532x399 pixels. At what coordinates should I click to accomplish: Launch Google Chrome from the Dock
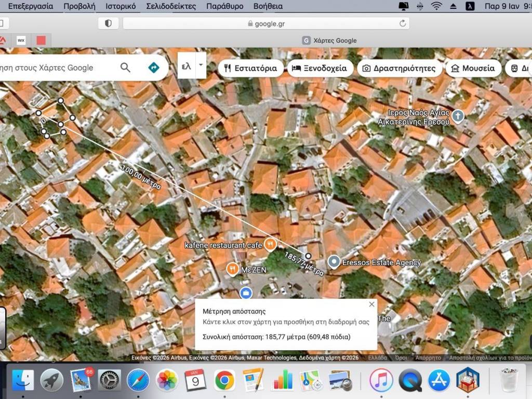click(x=224, y=380)
